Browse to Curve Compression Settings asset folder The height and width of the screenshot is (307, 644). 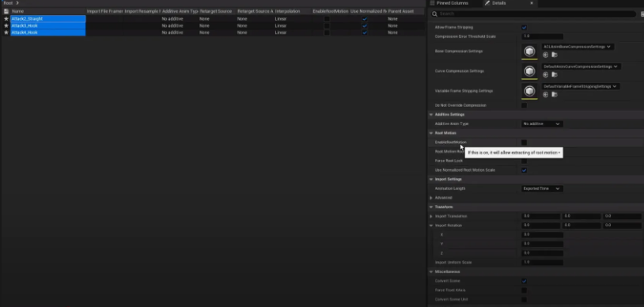click(555, 74)
